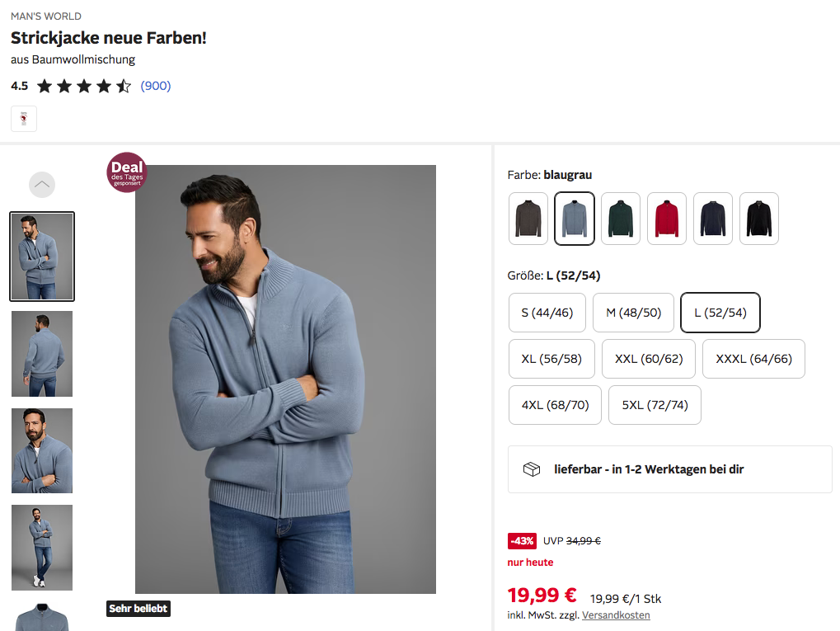Select the black jacket color swatch
840x631 pixels.
pos(759,219)
